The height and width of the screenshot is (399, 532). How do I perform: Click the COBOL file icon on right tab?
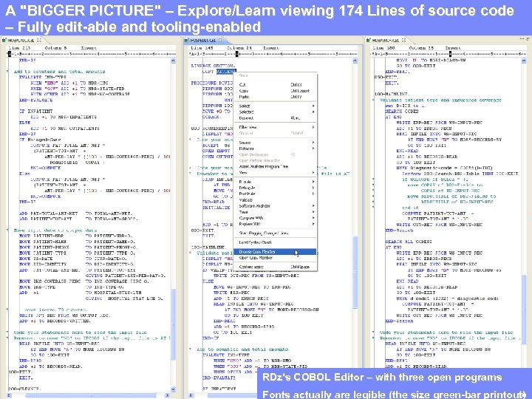pos(369,41)
